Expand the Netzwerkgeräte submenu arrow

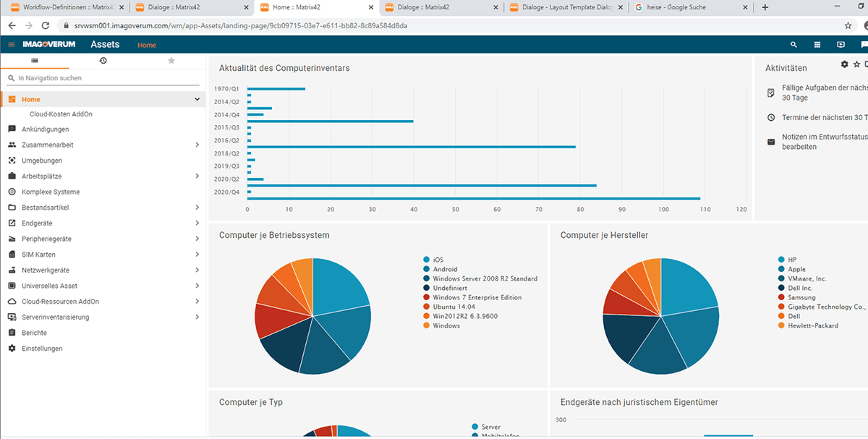pos(197,270)
